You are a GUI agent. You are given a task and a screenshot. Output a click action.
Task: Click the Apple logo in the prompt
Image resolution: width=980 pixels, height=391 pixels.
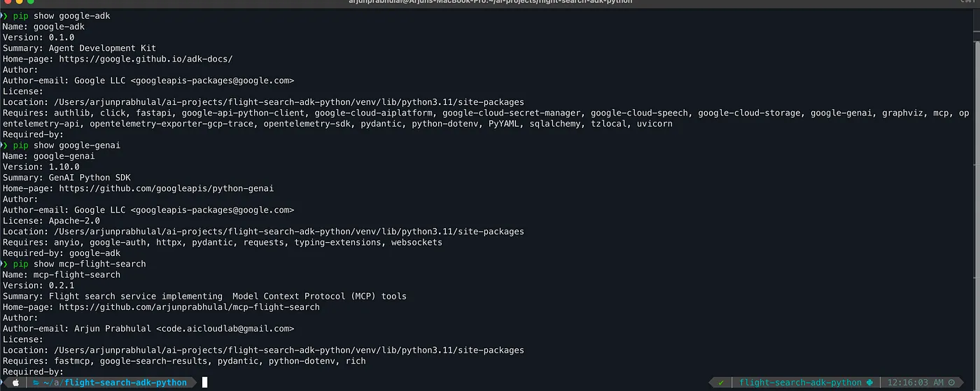pyautogui.click(x=14, y=383)
